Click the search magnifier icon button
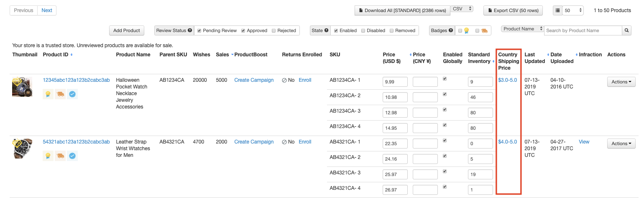The image size is (644, 199). pyautogui.click(x=626, y=30)
